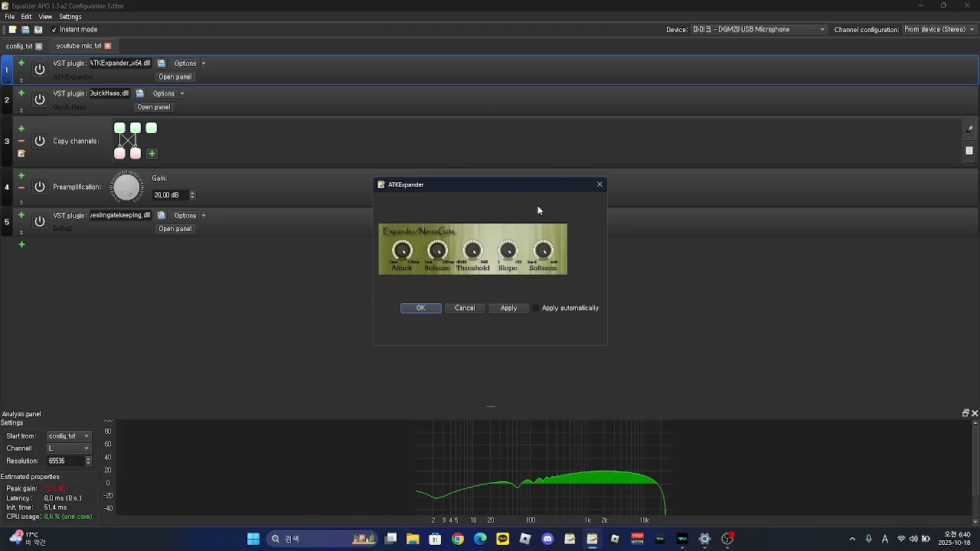Remove the Copy channels filter using minus icon
Viewport: 980px width, 551px height.
pos(21,141)
